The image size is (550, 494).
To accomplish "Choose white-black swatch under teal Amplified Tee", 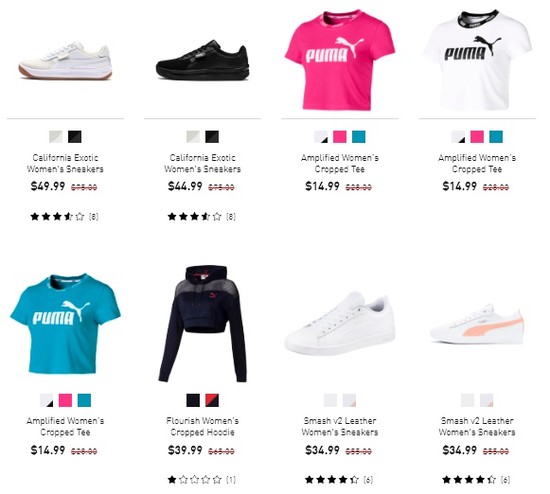I will [x=46, y=400].
